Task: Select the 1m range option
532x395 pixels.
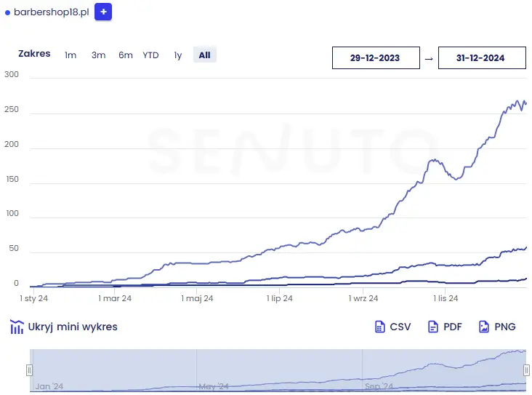Action: [70, 55]
